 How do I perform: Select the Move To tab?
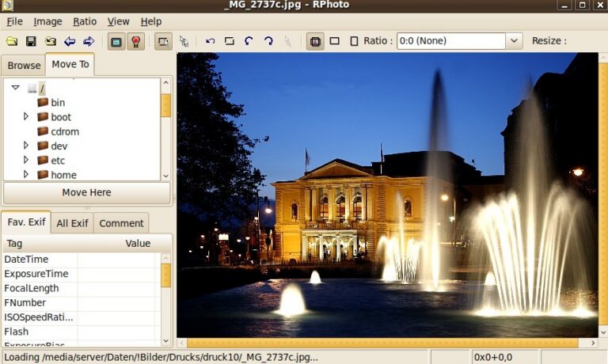(x=70, y=64)
